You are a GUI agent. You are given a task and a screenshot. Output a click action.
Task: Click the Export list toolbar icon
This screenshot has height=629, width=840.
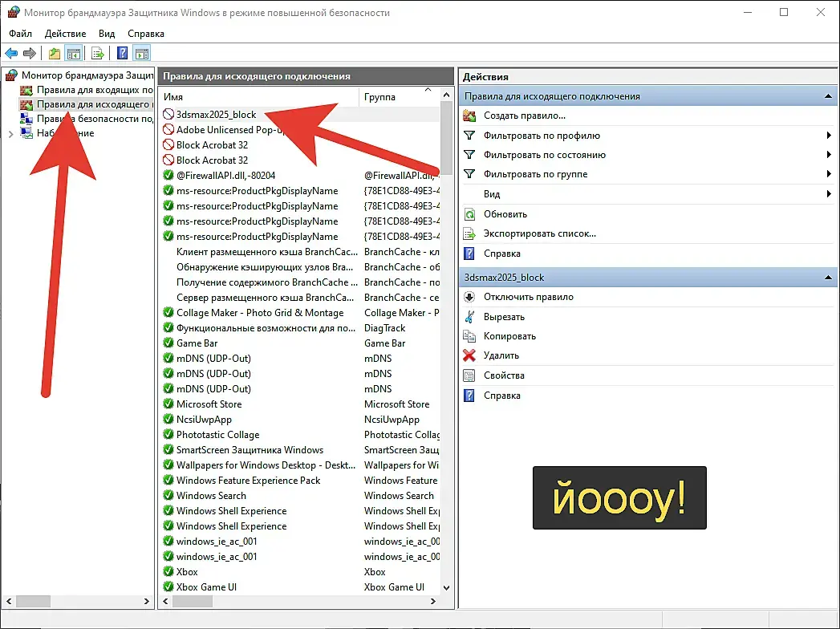98,53
